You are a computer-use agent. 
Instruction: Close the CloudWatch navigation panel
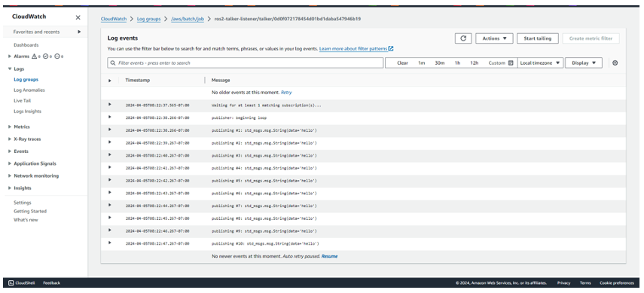point(78,17)
